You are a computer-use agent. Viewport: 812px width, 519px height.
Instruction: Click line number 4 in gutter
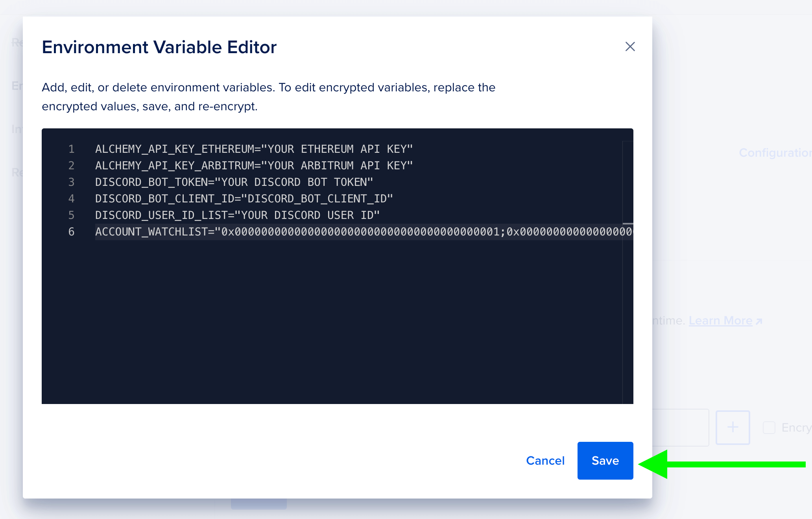(x=71, y=198)
